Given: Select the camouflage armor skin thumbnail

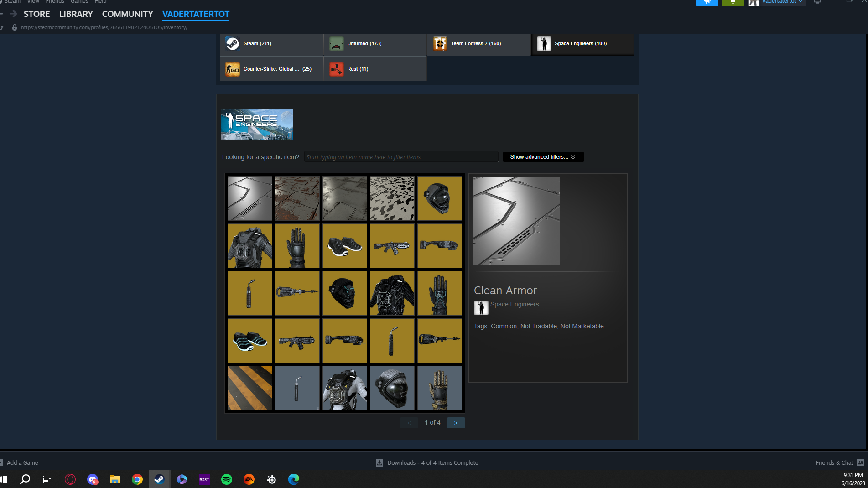Looking at the screenshot, I should [x=392, y=198].
